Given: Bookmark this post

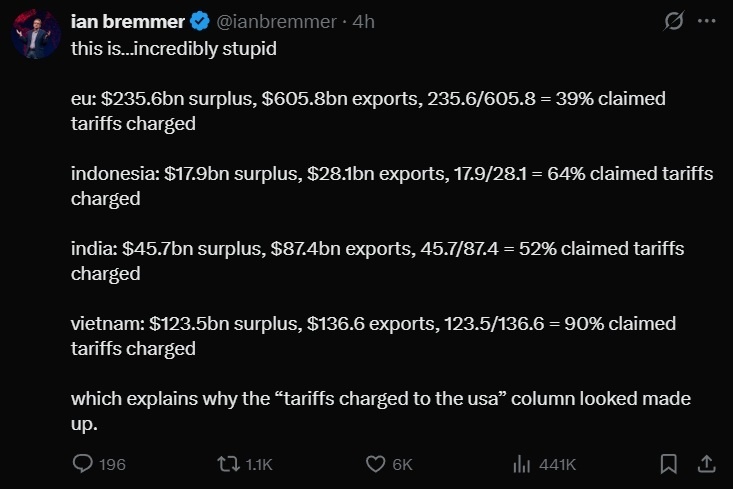Looking at the screenshot, I should [x=668, y=464].
